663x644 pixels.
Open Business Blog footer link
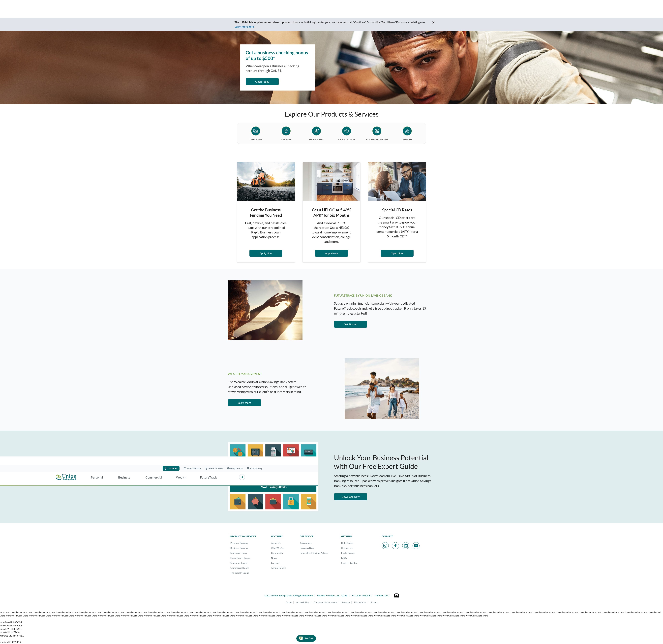click(x=307, y=548)
